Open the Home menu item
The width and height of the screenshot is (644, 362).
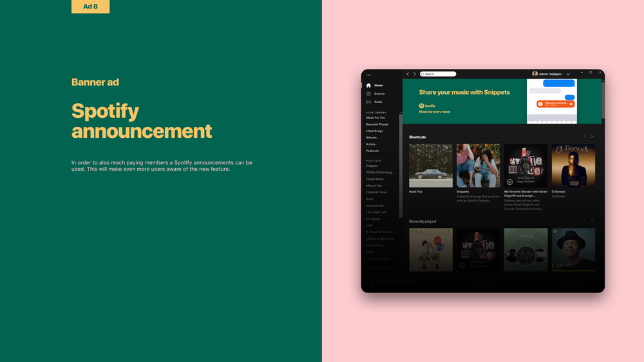(x=378, y=86)
